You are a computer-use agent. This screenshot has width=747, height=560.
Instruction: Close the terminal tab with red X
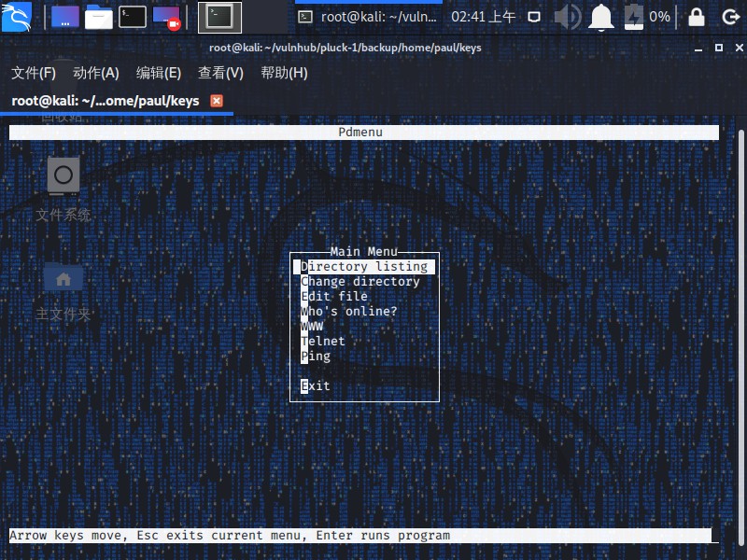(217, 101)
